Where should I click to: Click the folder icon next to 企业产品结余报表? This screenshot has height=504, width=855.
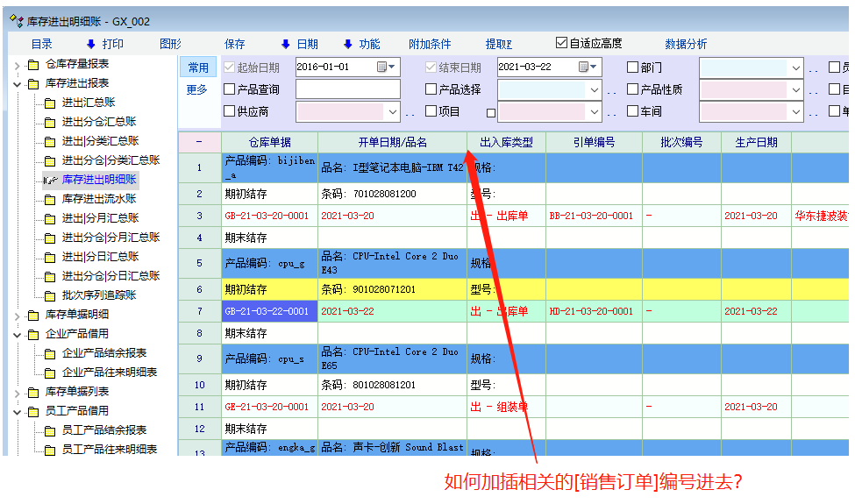[x=50, y=353]
